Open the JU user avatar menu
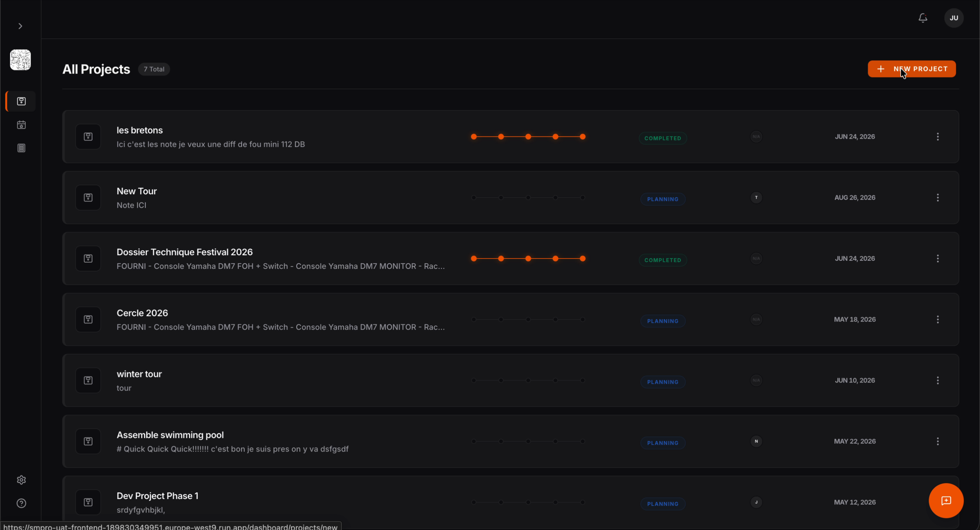This screenshot has height=530, width=980. (954, 18)
